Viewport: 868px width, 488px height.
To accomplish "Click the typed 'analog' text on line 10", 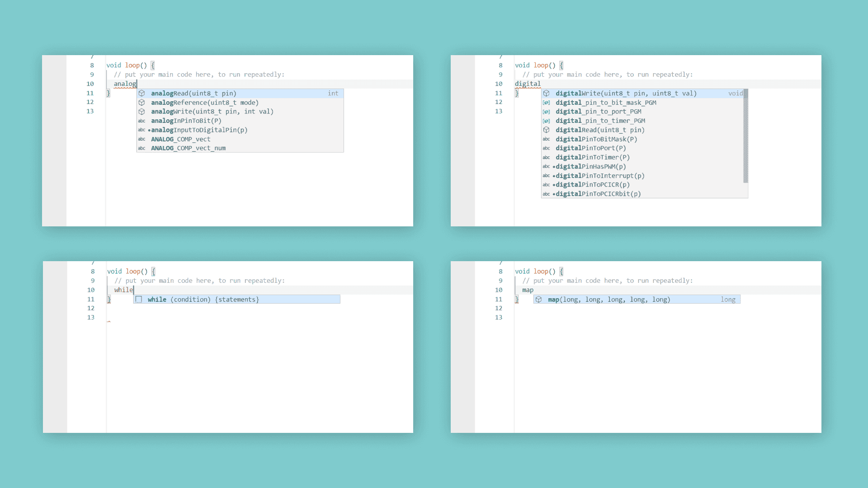I will tap(124, 84).
